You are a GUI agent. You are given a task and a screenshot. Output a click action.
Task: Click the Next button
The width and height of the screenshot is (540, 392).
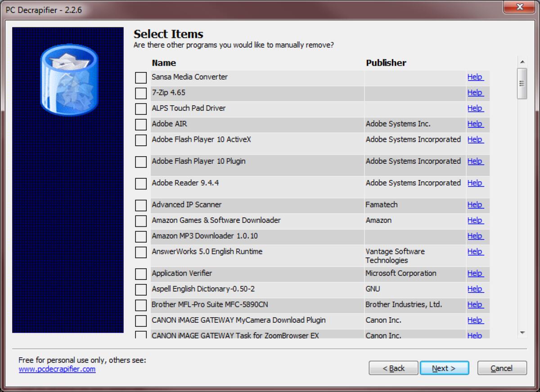point(444,368)
